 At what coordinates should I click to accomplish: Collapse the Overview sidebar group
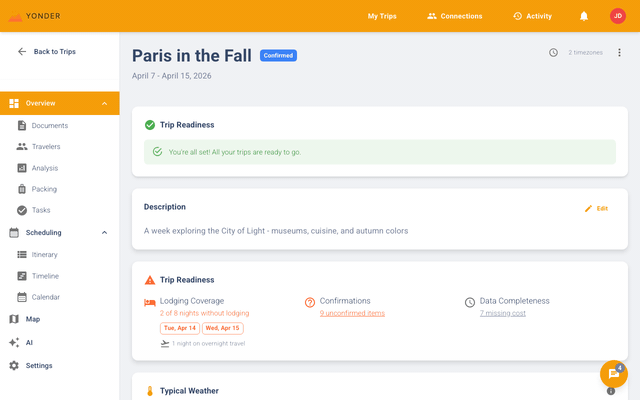tap(105, 103)
